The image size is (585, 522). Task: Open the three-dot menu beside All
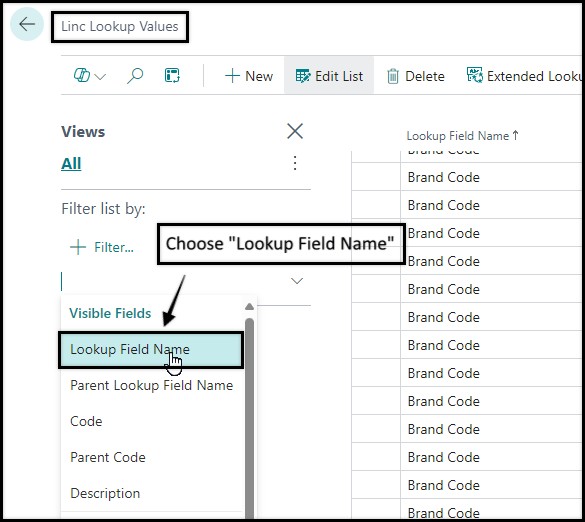pyautogui.click(x=295, y=163)
